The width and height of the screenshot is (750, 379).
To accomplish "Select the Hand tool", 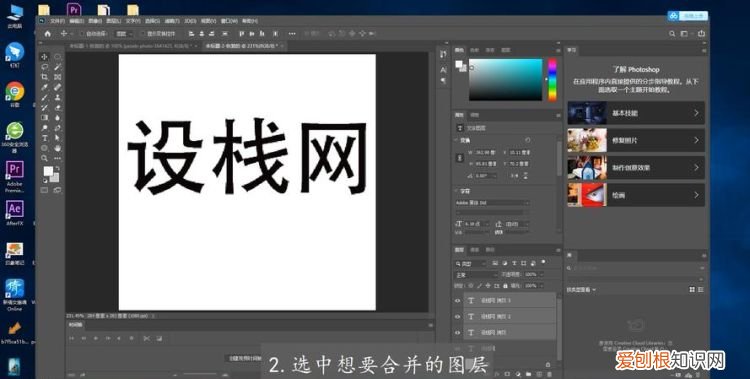I will 57,148.
